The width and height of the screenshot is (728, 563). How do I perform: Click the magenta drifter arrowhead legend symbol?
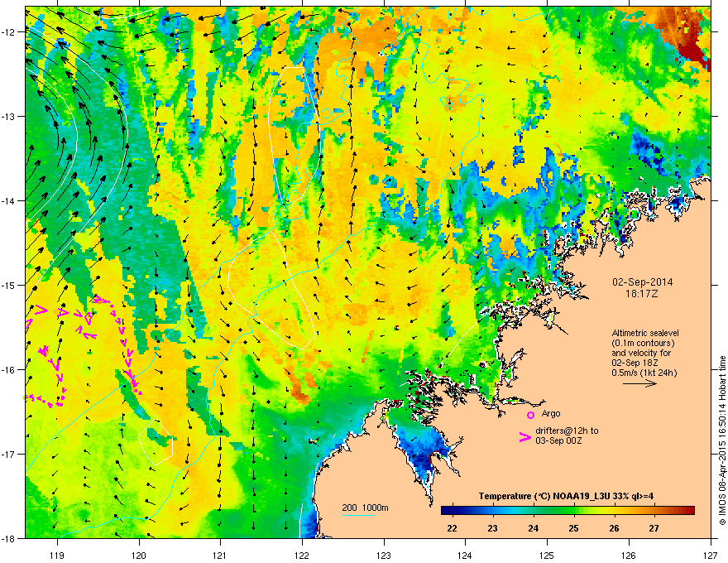525,437
